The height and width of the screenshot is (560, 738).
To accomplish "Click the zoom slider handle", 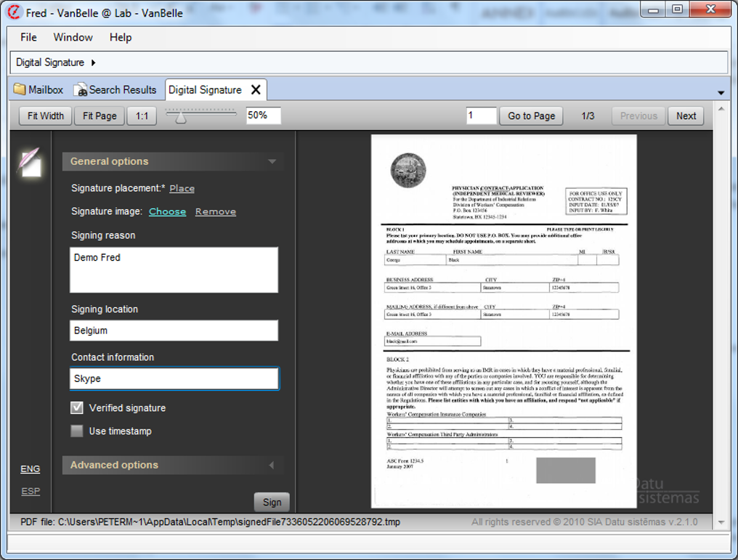I will tap(181, 116).
